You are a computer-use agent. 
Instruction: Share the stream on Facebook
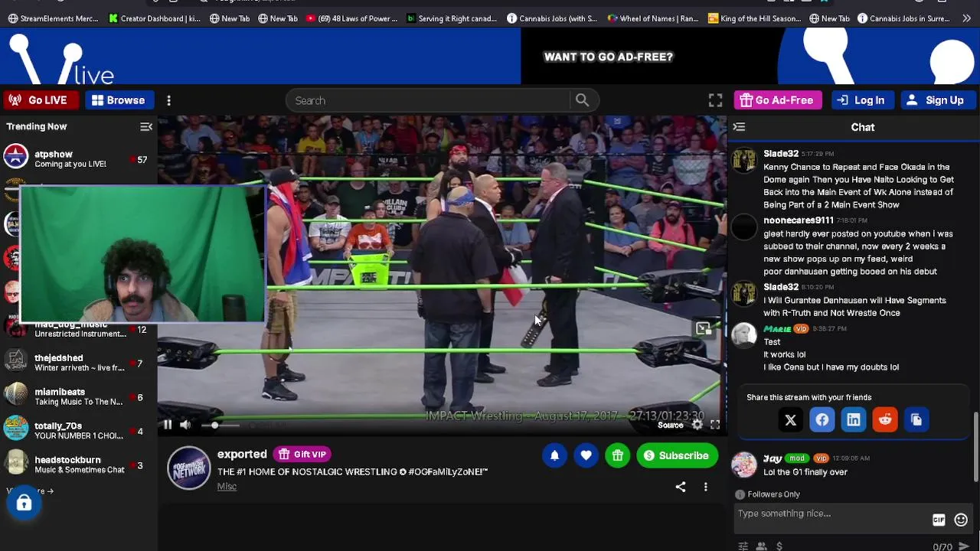click(x=822, y=419)
